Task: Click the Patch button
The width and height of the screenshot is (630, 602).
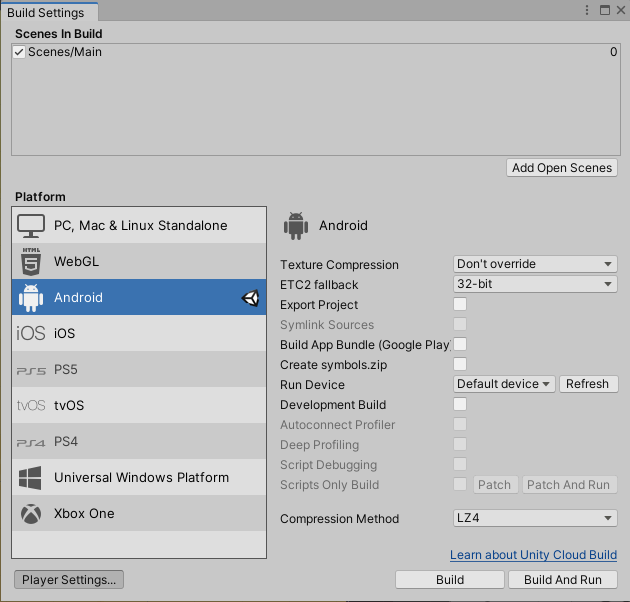Action: click(x=495, y=485)
